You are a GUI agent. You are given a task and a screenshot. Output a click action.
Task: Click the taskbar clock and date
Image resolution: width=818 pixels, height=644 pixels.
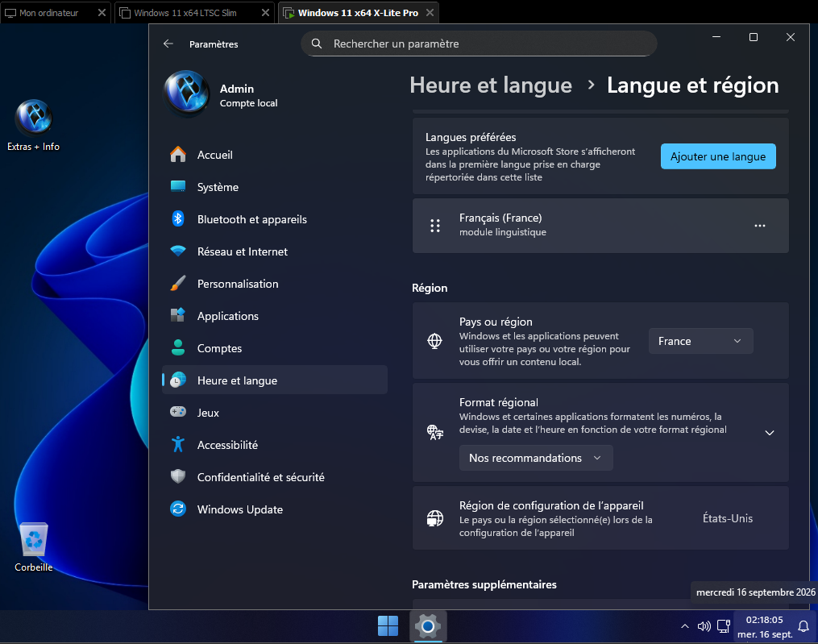(x=764, y=627)
